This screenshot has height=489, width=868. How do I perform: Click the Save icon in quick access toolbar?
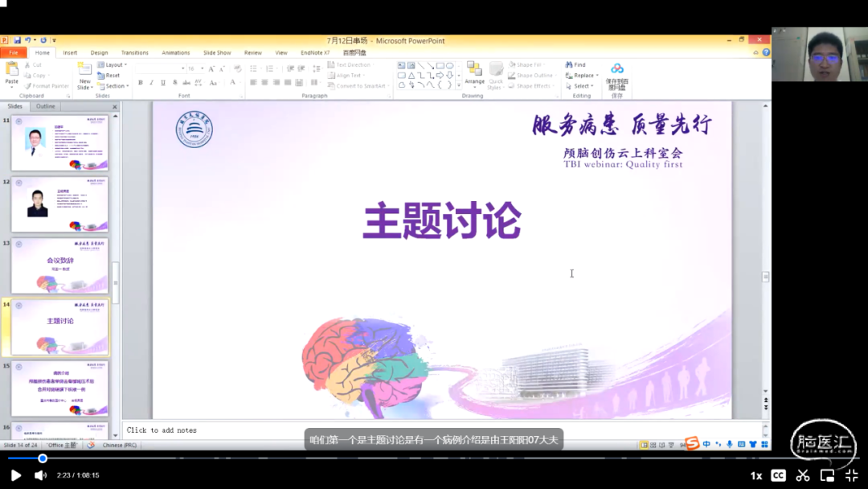pos(17,40)
